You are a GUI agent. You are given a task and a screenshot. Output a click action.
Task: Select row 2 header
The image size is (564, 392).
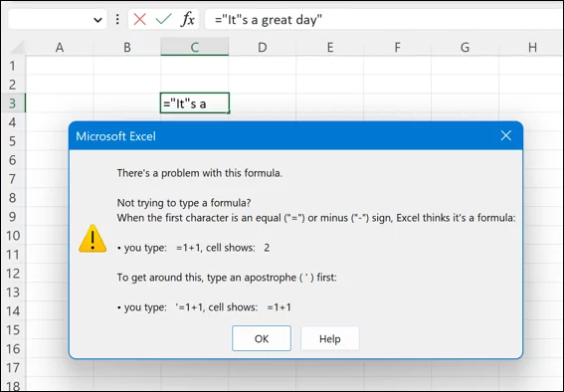13,85
